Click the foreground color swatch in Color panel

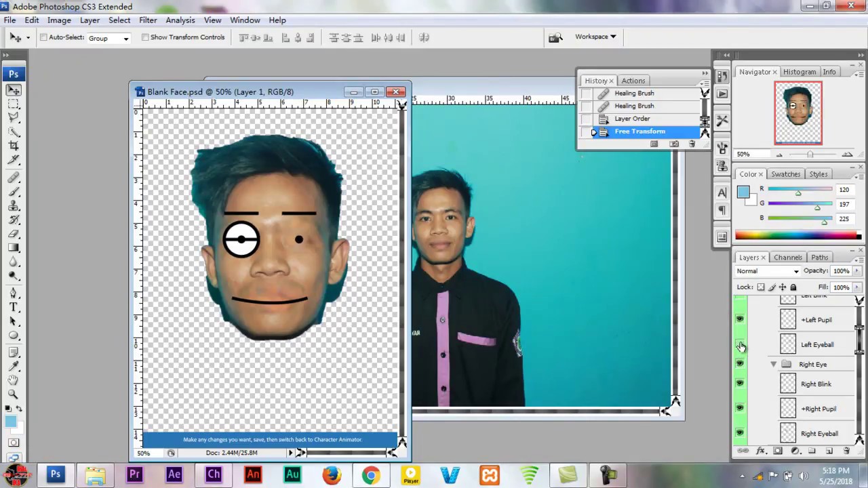[743, 192]
